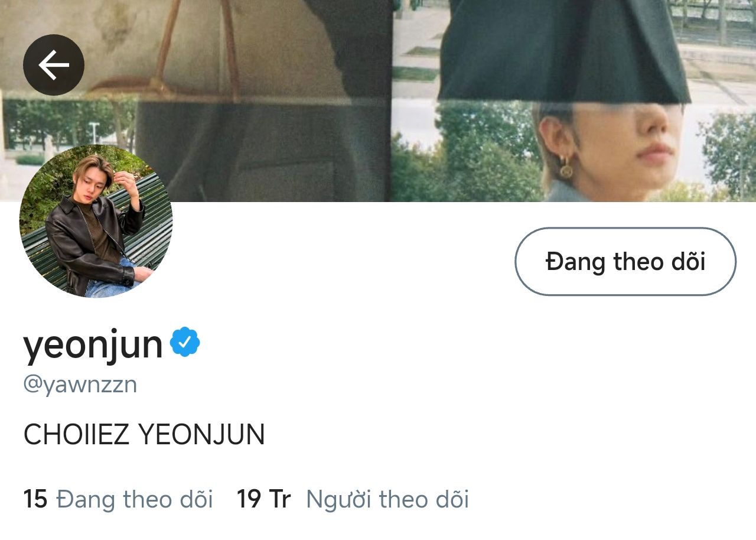The width and height of the screenshot is (756, 540).
Task: Open yeonjun's circular profile picture
Action: pyautogui.click(x=96, y=221)
